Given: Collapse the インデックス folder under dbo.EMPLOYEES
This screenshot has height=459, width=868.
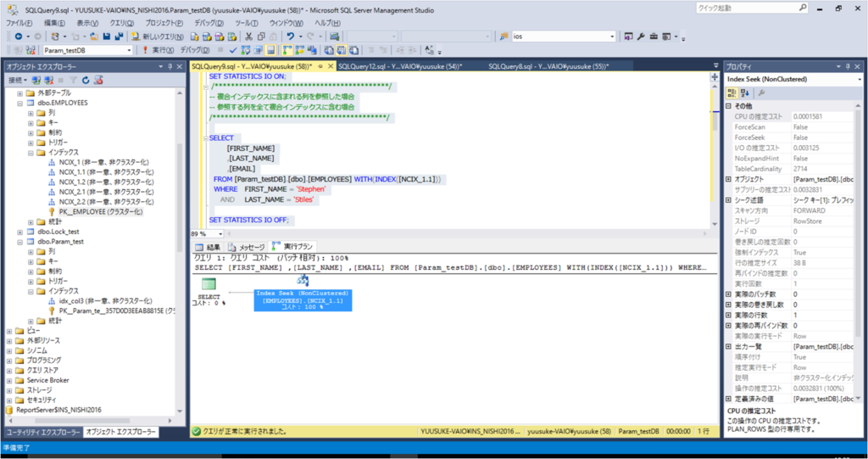Looking at the screenshot, I should pos(31,153).
